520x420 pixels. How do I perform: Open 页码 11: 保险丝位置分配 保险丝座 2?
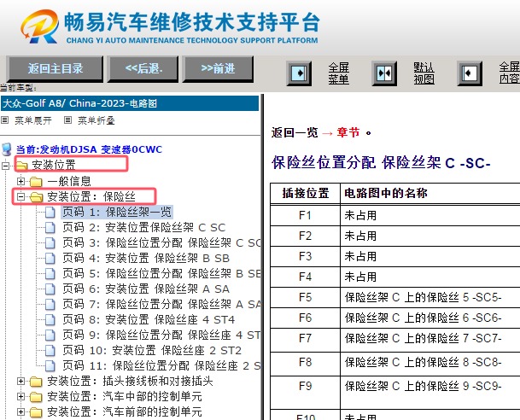tap(161, 365)
